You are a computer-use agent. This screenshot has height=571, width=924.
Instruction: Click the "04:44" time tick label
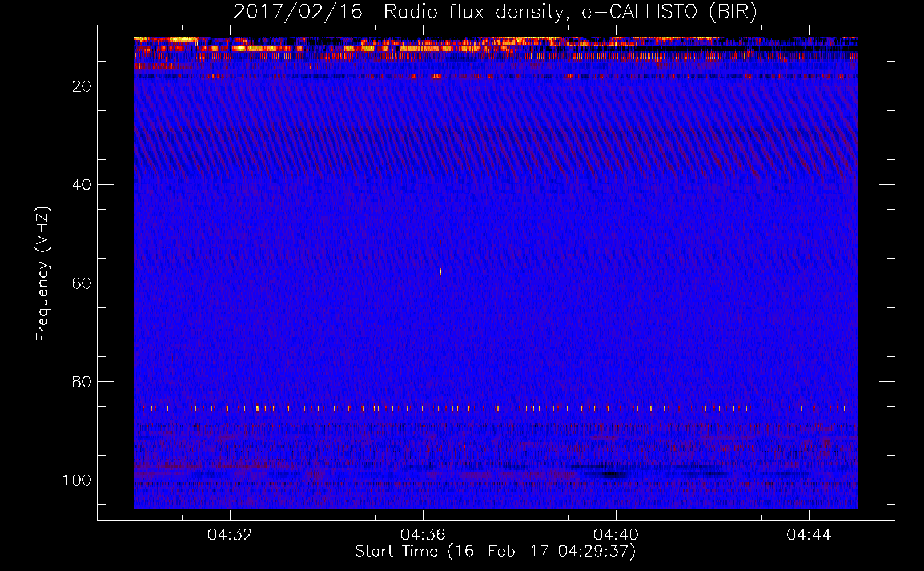(x=809, y=535)
